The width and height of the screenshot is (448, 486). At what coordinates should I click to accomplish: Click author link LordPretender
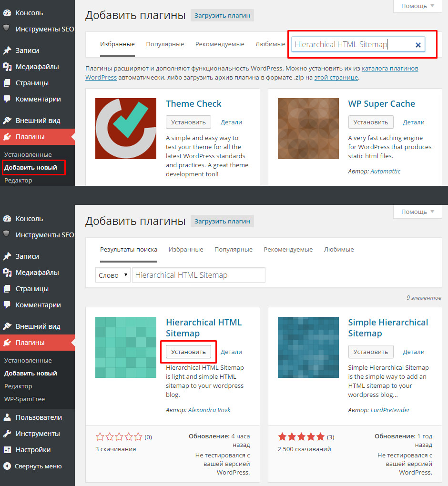tap(390, 410)
